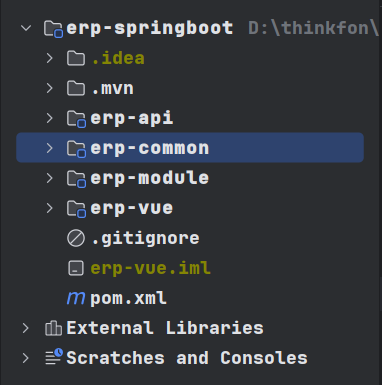The height and width of the screenshot is (385, 382).
Task: Click the Scratches and Consoles icon
Action: click(x=54, y=357)
